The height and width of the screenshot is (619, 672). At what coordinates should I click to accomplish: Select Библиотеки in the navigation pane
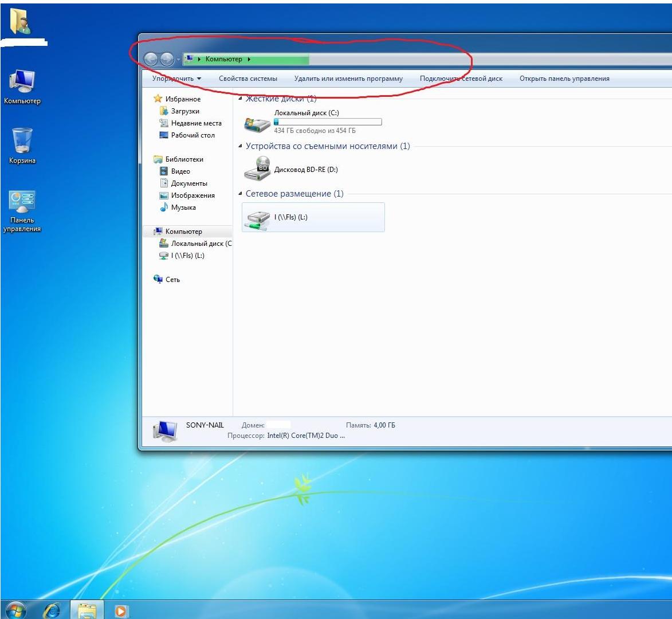[x=184, y=159]
